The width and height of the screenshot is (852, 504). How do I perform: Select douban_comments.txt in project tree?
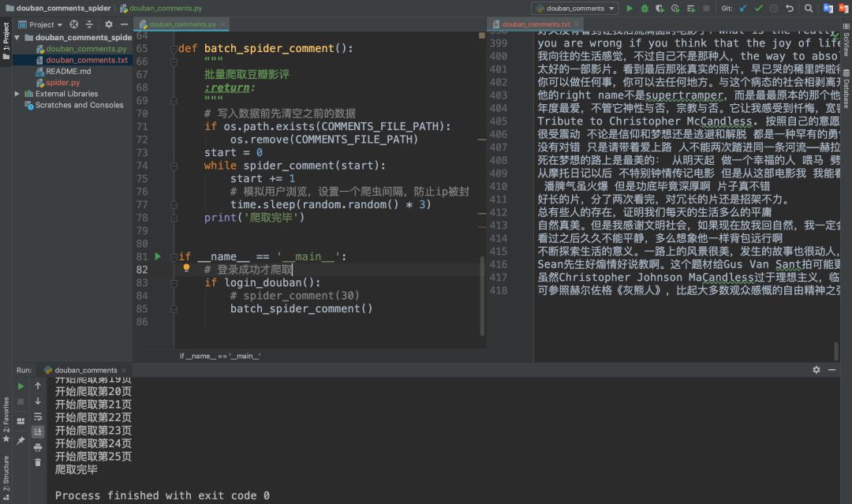click(x=87, y=60)
